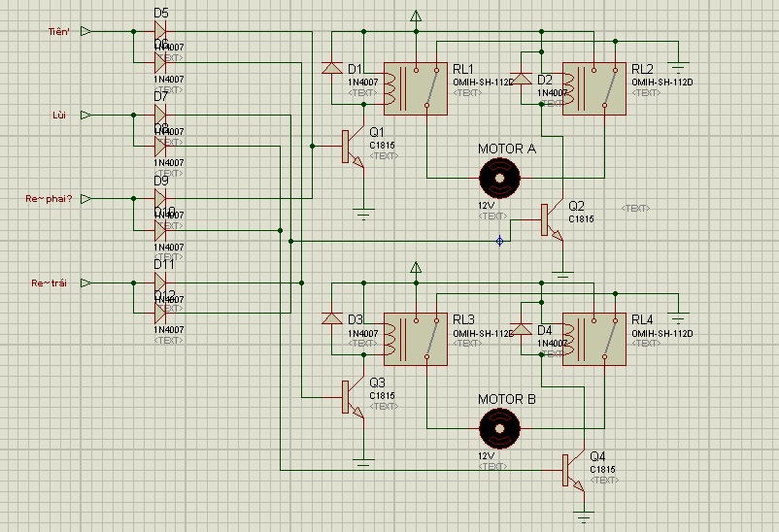Viewport: 779px width, 532px height.
Task: Click the D1 flyback diode
Action: coord(332,68)
